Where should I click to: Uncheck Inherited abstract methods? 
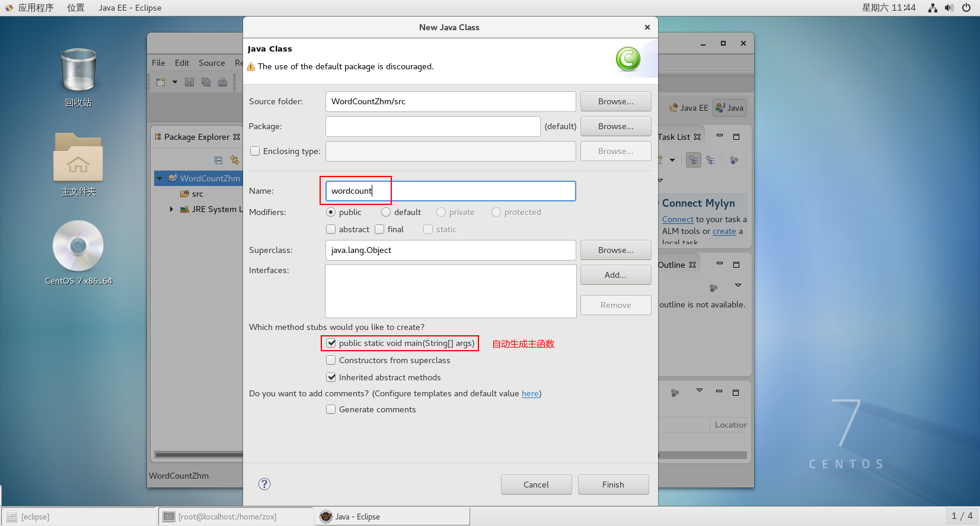click(331, 377)
